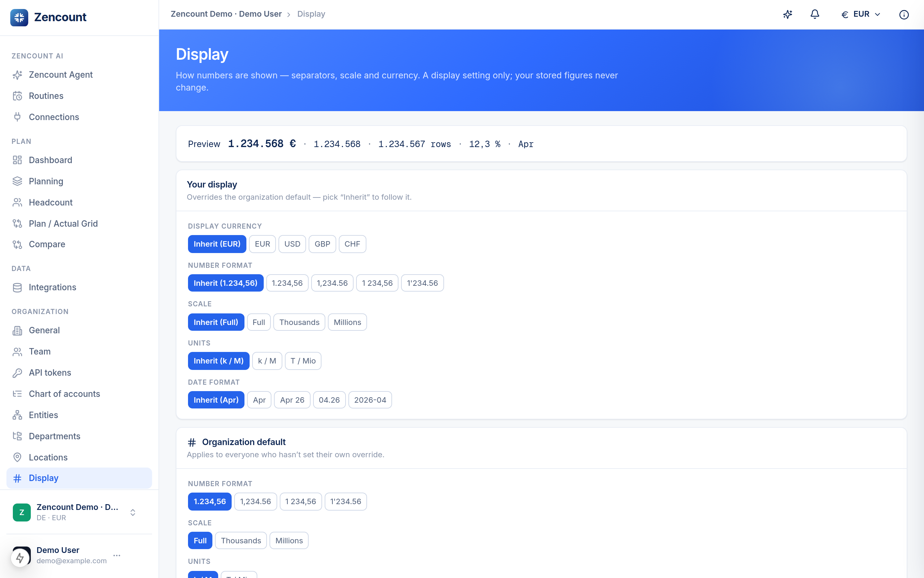Select T / Mio units option
This screenshot has height=578, width=924.
point(303,361)
